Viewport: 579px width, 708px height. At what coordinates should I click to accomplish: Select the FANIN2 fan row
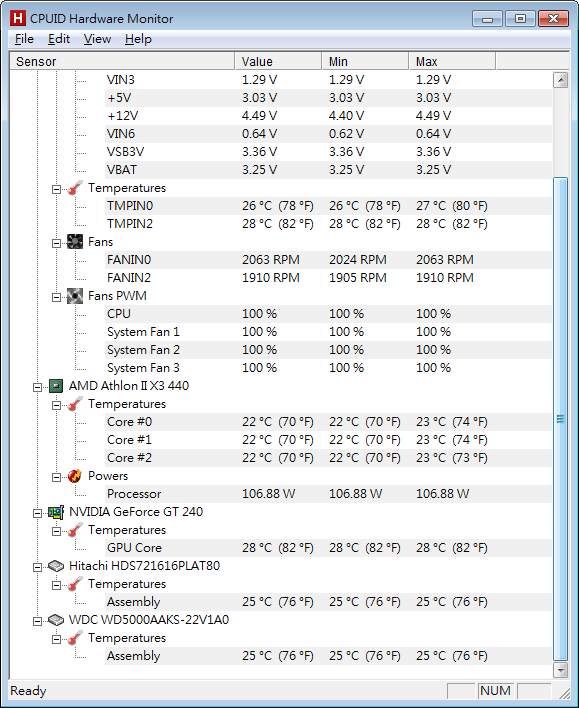328,278
